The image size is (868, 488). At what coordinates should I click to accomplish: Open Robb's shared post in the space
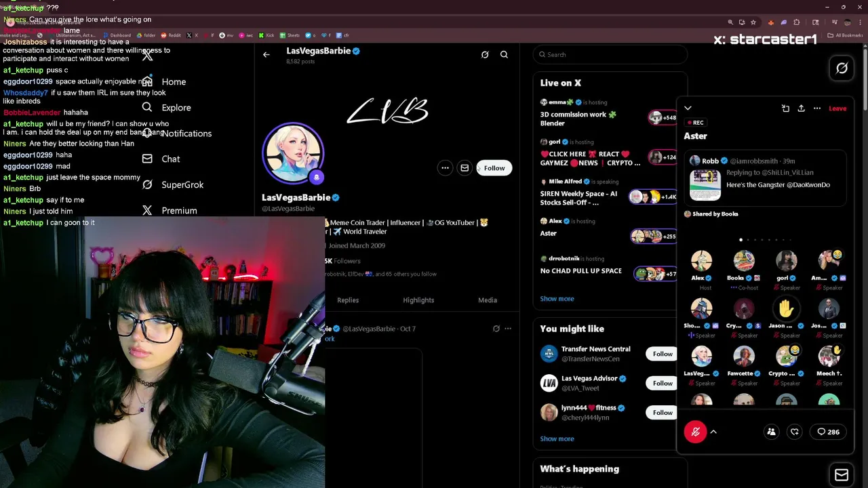pos(766,178)
